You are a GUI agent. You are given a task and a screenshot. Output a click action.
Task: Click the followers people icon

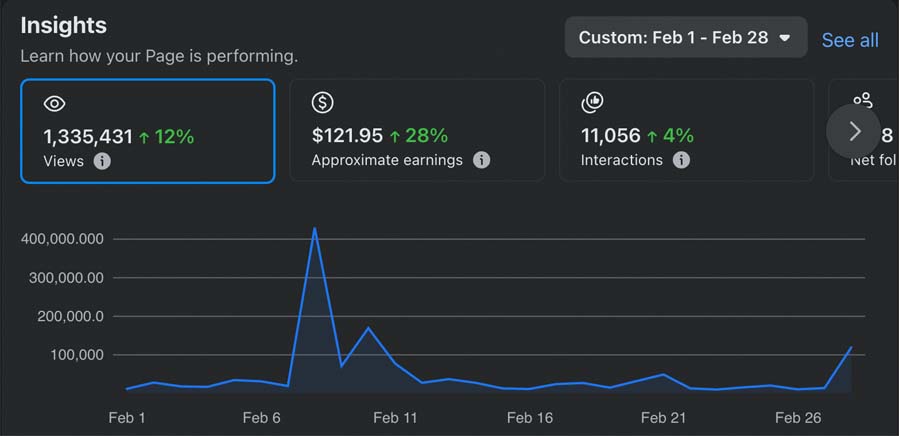(862, 101)
